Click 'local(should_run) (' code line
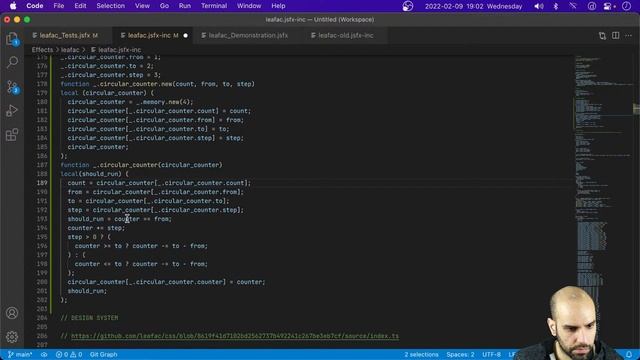The width and height of the screenshot is (640, 360). tap(94, 174)
